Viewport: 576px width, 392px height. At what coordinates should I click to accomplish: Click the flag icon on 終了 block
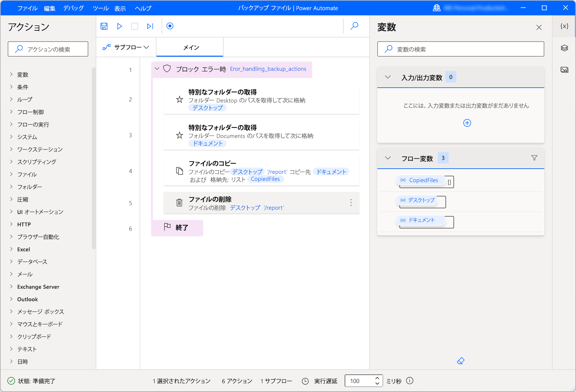pos(167,227)
